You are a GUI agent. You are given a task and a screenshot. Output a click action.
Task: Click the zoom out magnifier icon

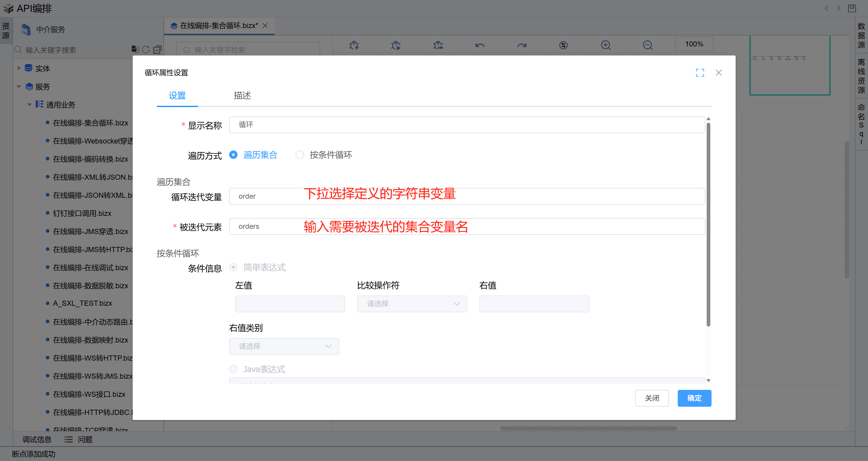click(647, 45)
